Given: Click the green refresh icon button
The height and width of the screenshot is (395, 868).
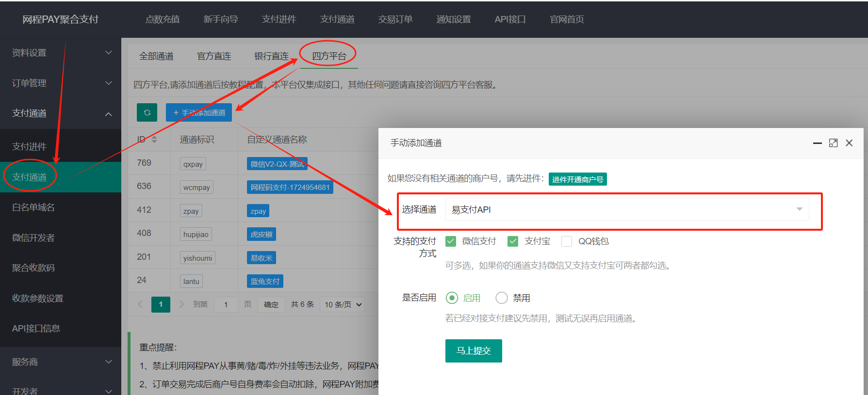Looking at the screenshot, I should [147, 112].
